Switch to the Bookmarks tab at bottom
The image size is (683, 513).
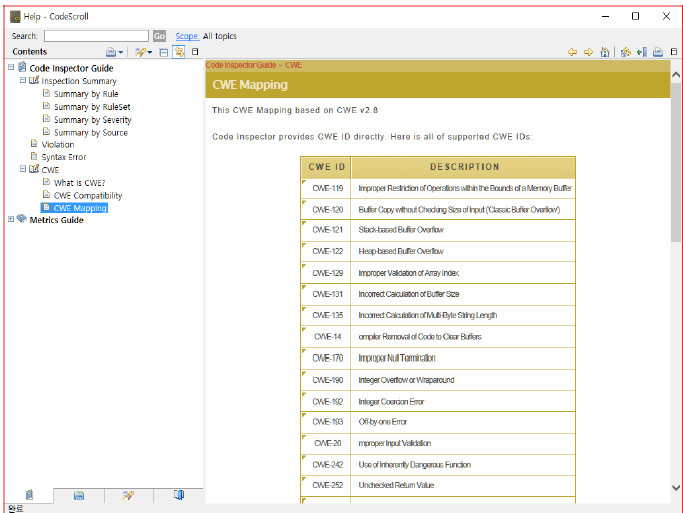pyautogui.click(x=179, y=496)
